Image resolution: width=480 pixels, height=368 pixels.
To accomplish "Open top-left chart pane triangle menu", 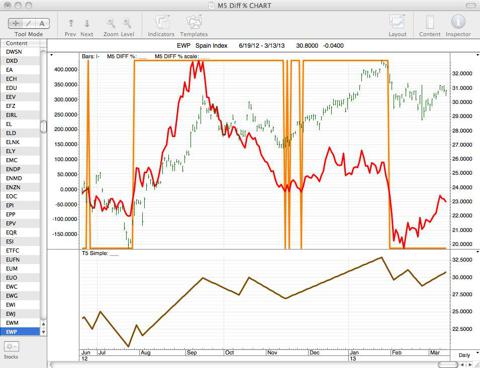I will pos(51,55).
